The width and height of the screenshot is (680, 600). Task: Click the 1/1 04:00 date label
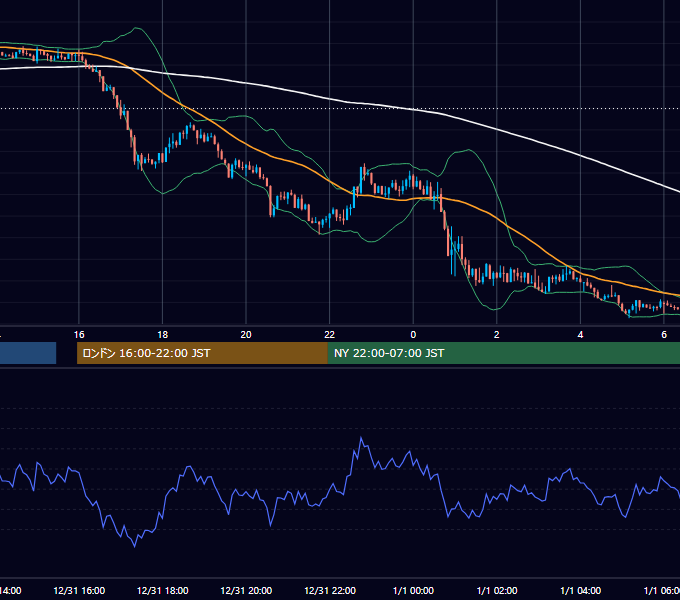(581, 591)
